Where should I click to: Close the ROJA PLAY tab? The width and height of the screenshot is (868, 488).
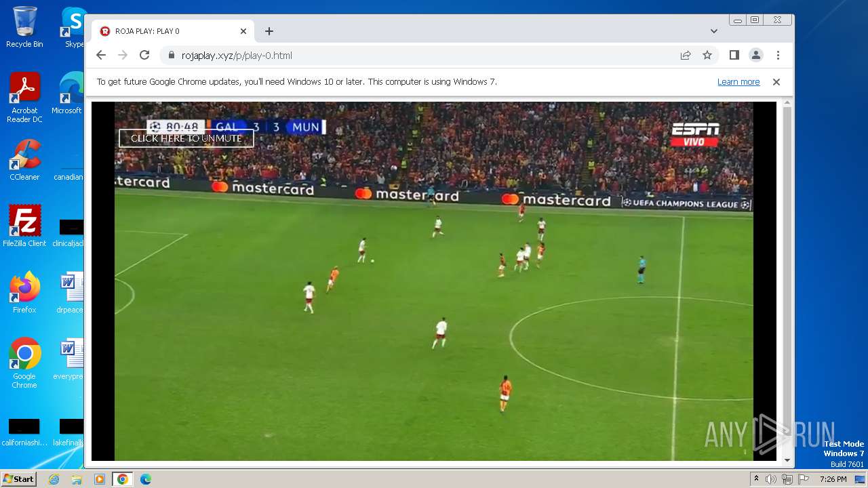(243, 31)
